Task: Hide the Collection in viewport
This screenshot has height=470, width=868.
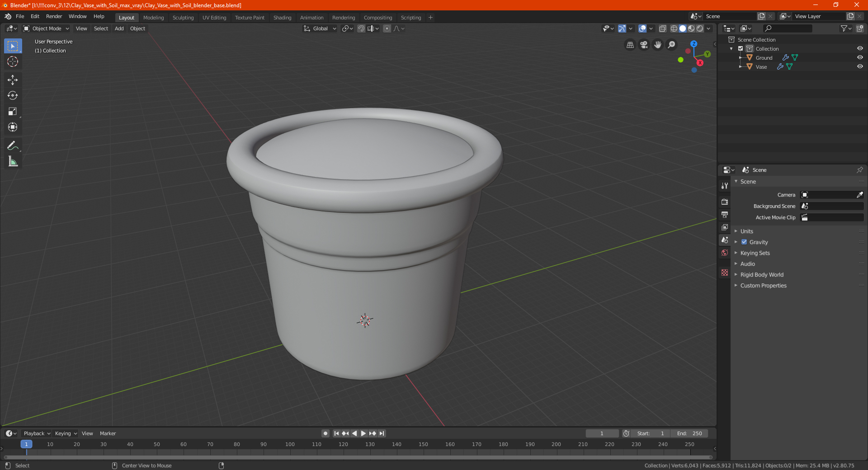Action: pyautogui.click(x=860, y=48)
